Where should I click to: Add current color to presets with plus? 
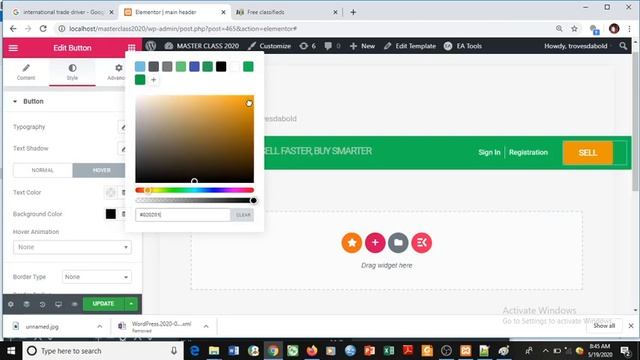tap(153, 80)
